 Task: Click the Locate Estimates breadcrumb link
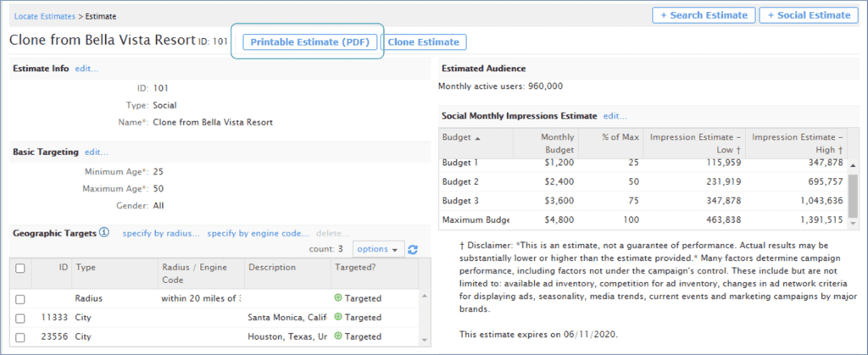pos(45,17)
